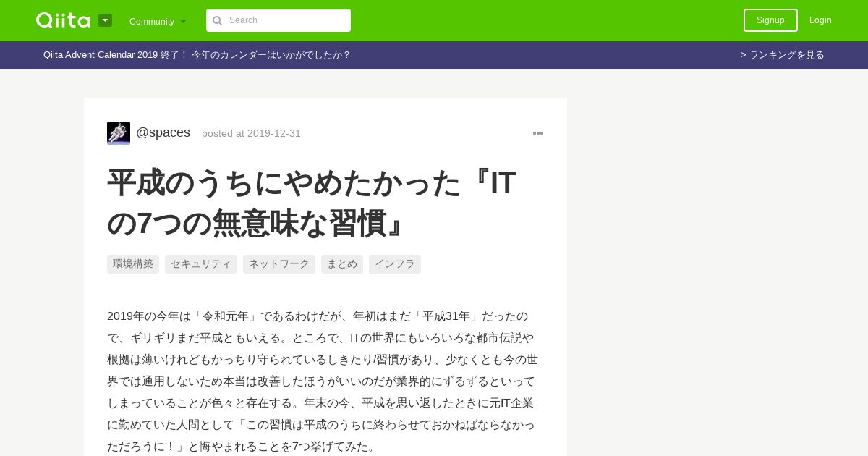This screenshot has width=868, height=456.
Task: Click ランキングを見る link
Action: click(x=783, y=55)
